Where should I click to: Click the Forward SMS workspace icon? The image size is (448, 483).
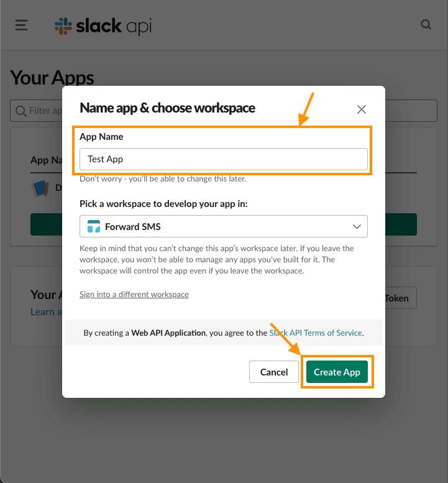(x=94, y=226)
